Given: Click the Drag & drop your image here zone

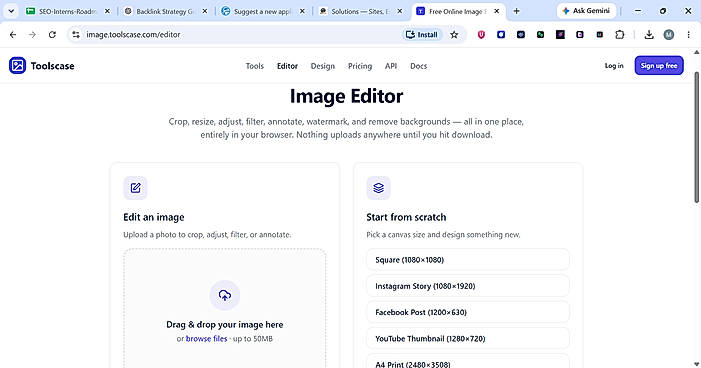Looking at the screenshot, I should pos(224,309).
